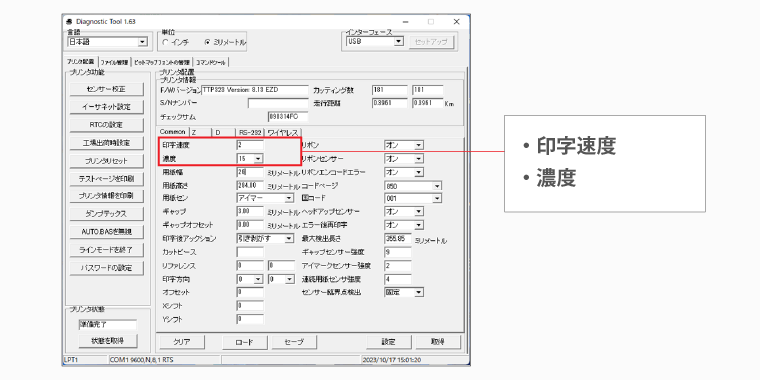Select the ミリメートル unit radio button

tap(207, 43)
